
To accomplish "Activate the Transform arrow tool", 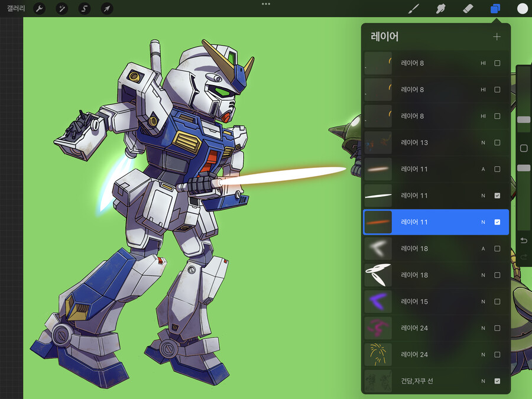I will pos(107,8).
